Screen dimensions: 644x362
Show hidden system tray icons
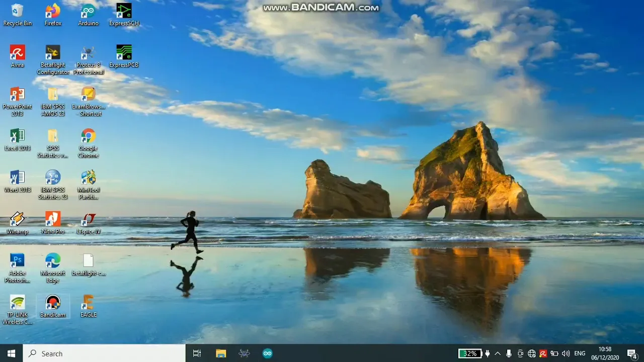(498, 353)
